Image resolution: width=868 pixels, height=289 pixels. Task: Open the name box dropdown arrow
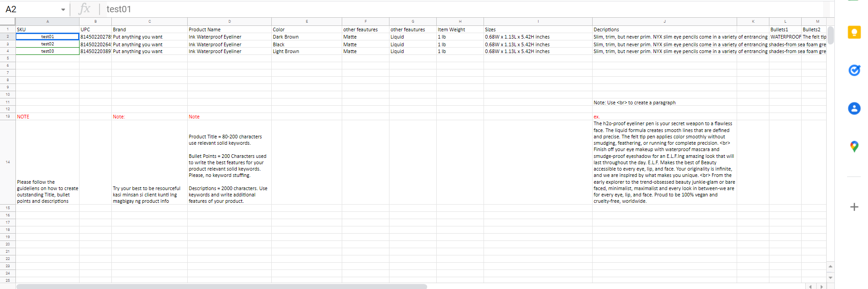[x=63, y=10]
